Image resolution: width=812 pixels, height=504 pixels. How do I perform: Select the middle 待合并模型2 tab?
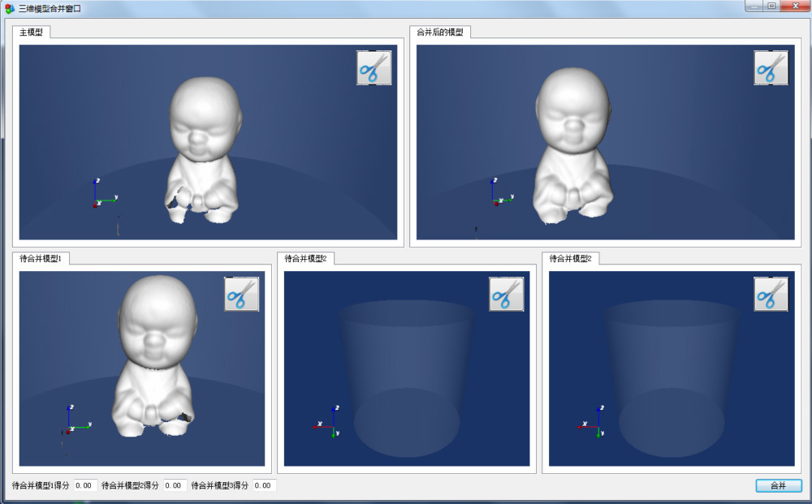[305, 258]
